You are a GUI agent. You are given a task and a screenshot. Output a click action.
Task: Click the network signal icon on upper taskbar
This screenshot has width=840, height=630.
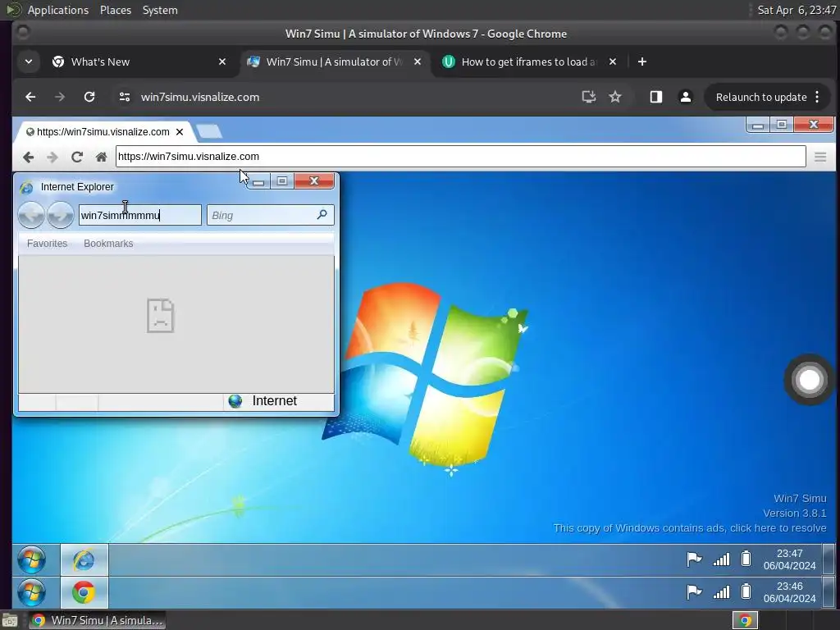coord(722,559)
